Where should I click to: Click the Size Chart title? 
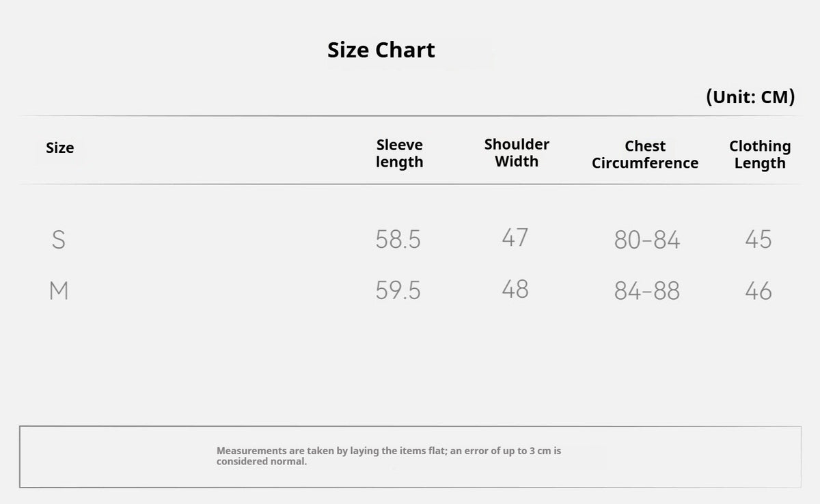(x=381, y=51)
